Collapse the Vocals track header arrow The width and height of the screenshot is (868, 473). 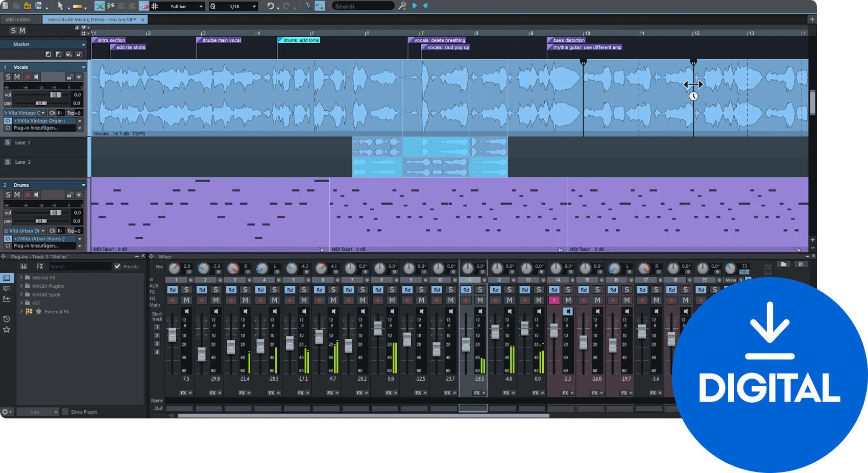click(x=84, y=67)
